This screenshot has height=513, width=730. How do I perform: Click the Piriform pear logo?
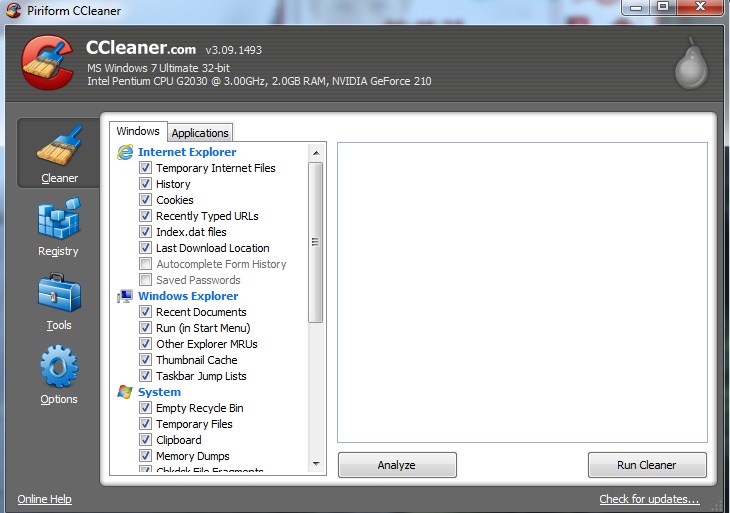[691, 64]
